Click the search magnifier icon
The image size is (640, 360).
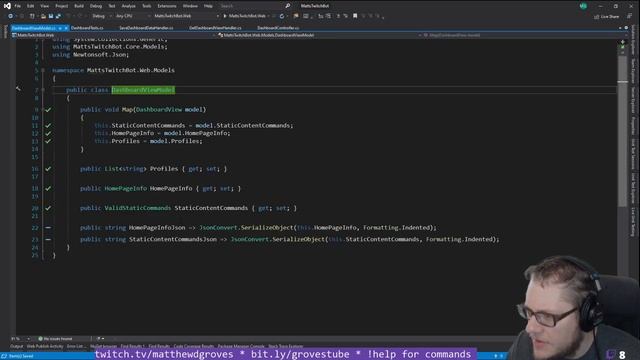[x=288, y=6]
